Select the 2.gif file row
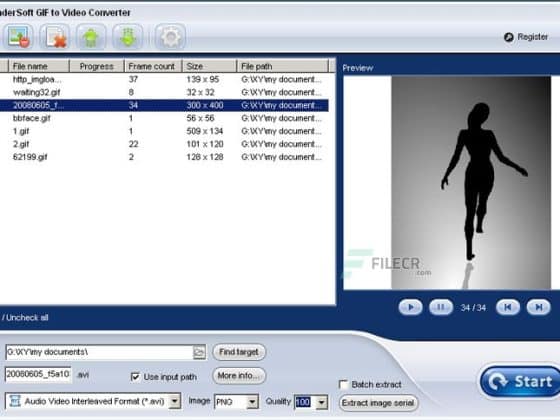Viewport: 560px width, 420px height. point(164,144)
